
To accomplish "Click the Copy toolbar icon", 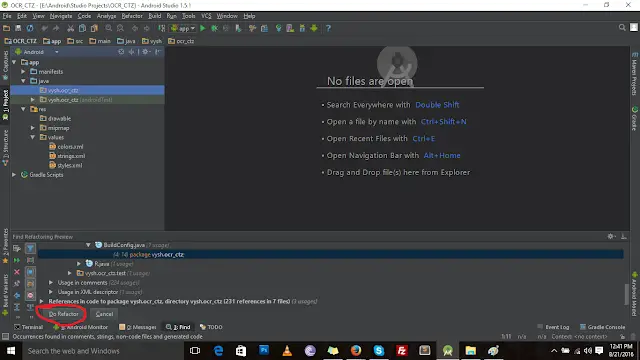I will [82, 28].
